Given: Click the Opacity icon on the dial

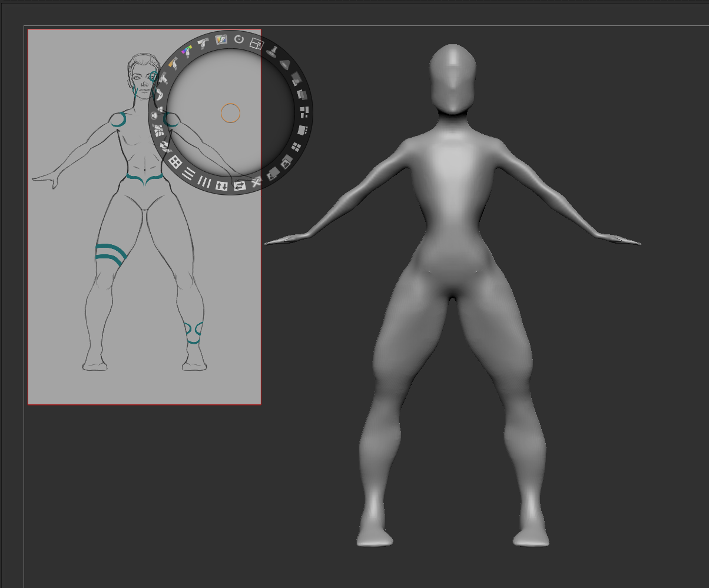Looking at the screenshot, I should pyautogui.click(x=296, y=78).
